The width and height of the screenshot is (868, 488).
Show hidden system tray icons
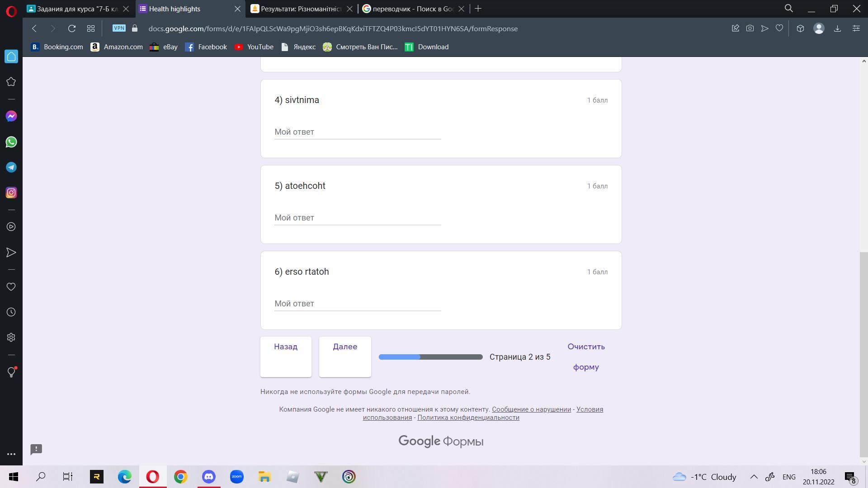(x=754, y=477)
